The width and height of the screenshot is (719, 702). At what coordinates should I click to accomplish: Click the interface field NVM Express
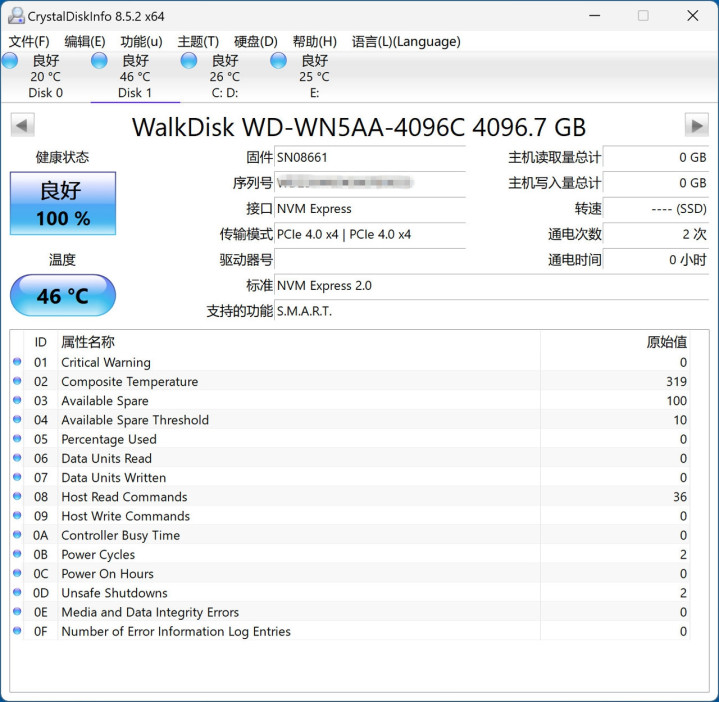[x=370, y=209]
